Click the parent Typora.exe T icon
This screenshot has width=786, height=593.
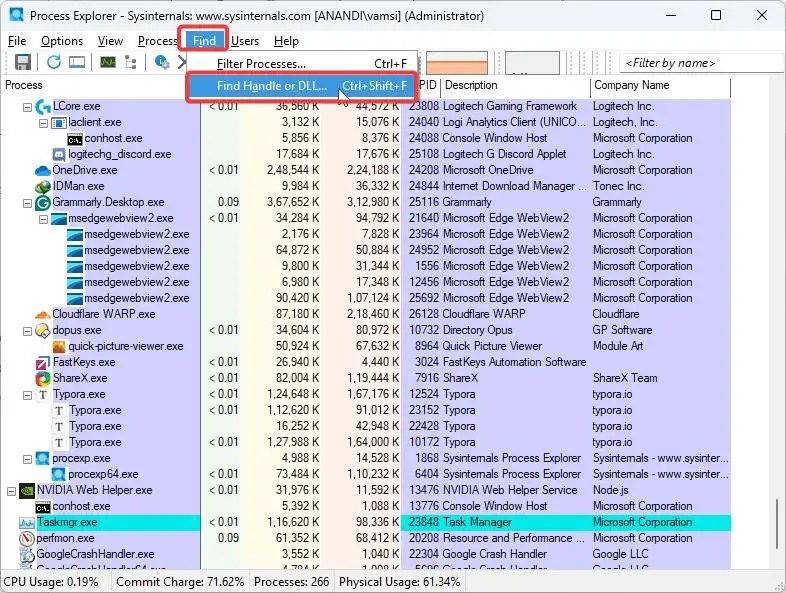coord(43,394)
